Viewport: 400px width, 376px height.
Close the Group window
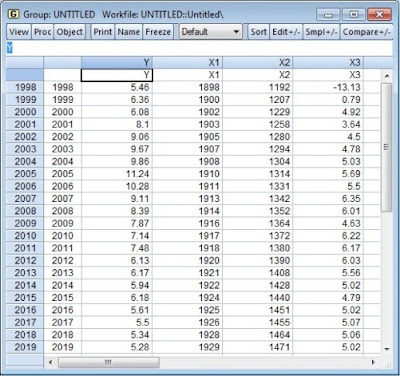point(380,15)
